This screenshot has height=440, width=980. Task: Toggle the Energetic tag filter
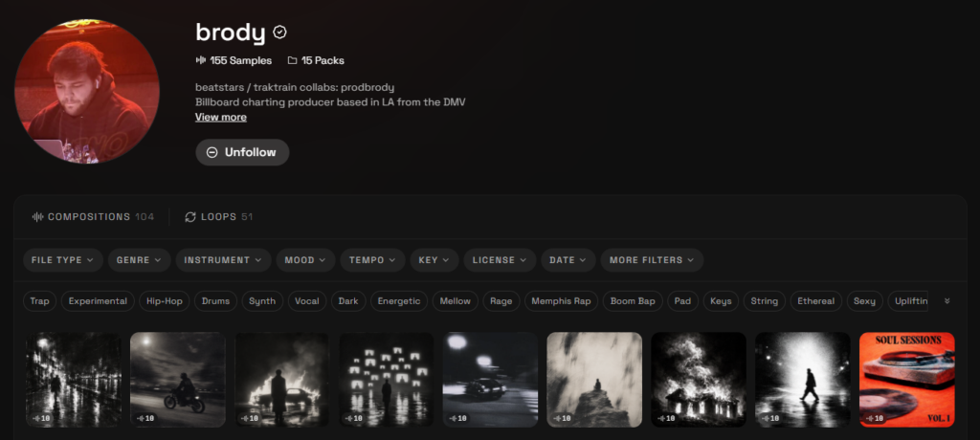(399, 301)
